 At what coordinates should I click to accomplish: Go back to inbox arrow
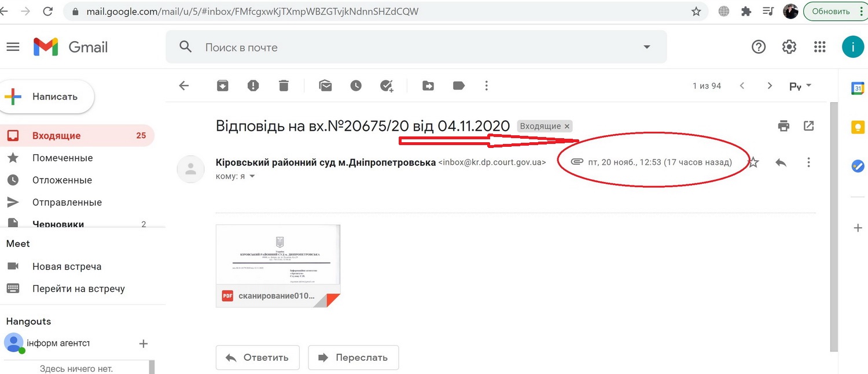184,86
